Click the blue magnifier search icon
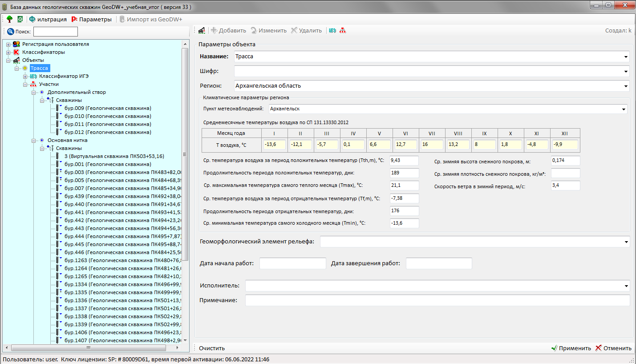The height and width of the screenshot is (364, 636). (10, 32)
